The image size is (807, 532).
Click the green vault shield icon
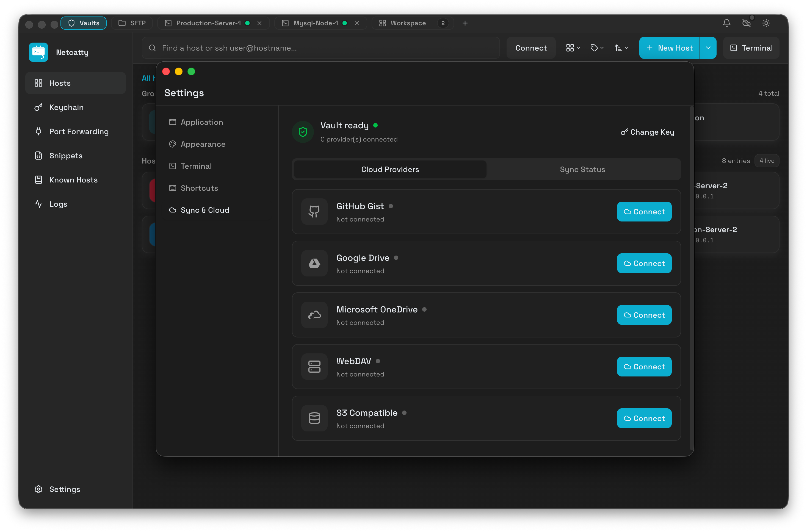coord(303,132)
